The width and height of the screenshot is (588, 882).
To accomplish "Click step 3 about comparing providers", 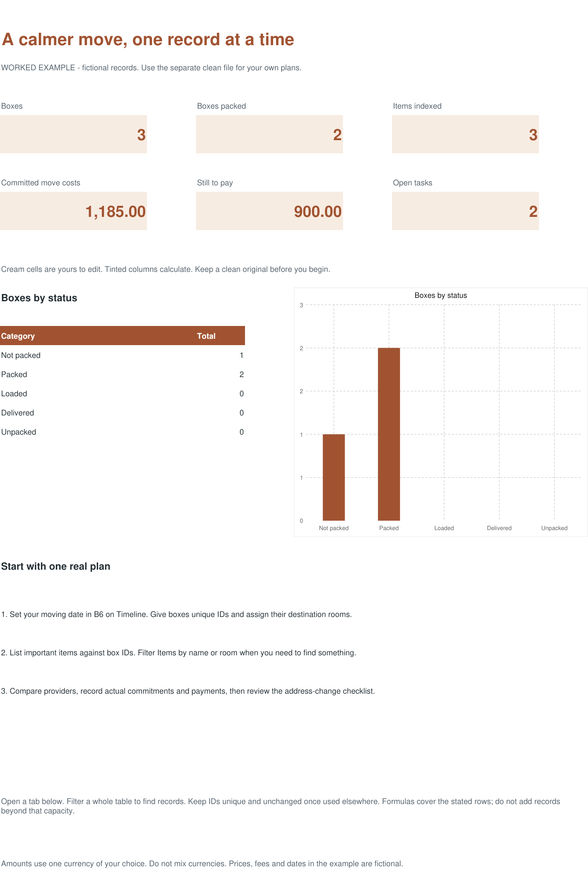I will (x=188, y=691).
